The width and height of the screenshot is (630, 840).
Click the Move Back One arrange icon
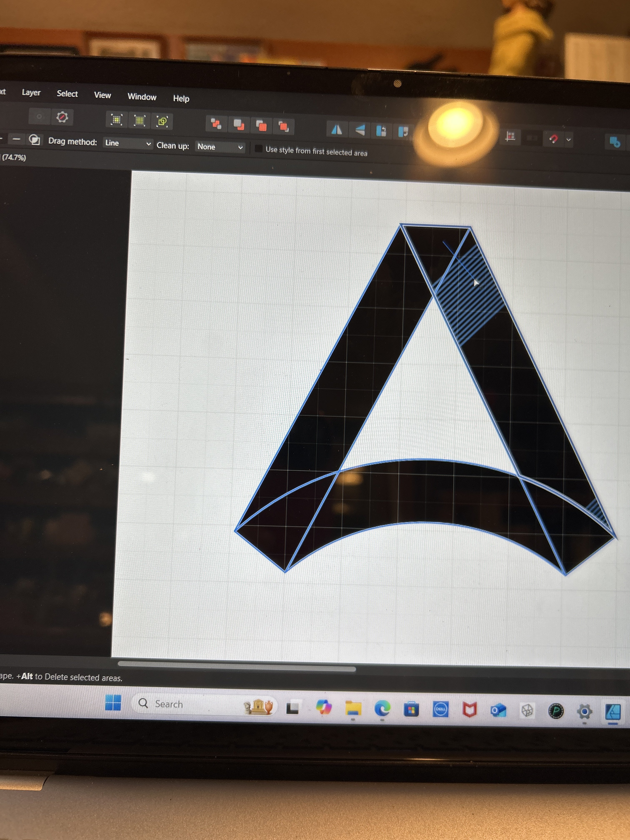tap(239, 125)
